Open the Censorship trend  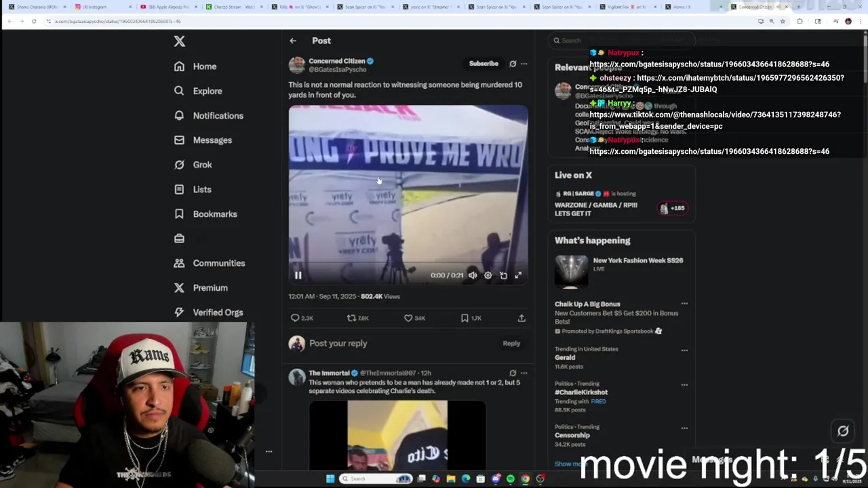point(572,435)
